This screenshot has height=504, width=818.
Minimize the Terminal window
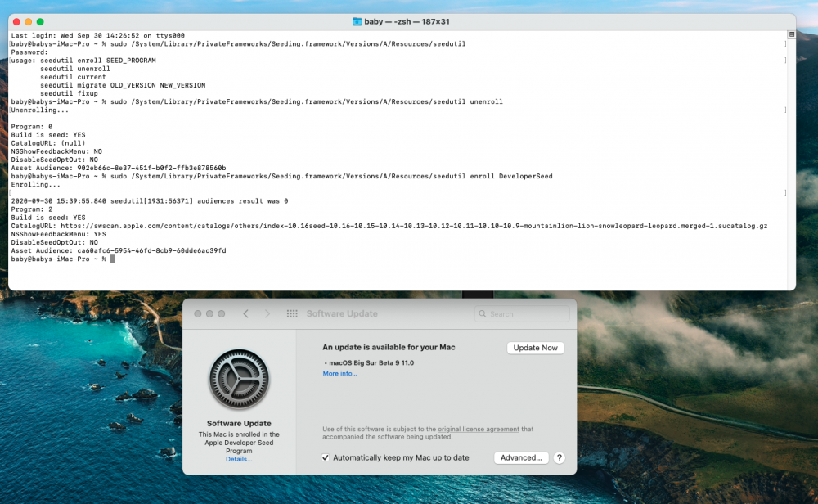pyautogui.click(x=28, y=21)
